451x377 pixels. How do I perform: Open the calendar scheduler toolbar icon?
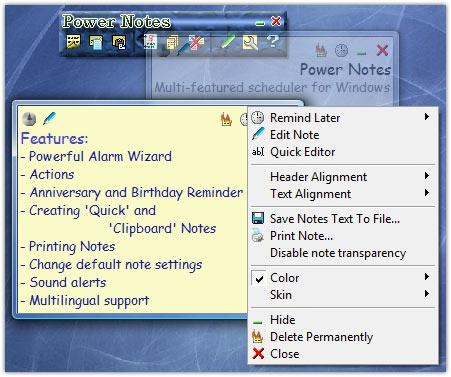coord(150,42)
